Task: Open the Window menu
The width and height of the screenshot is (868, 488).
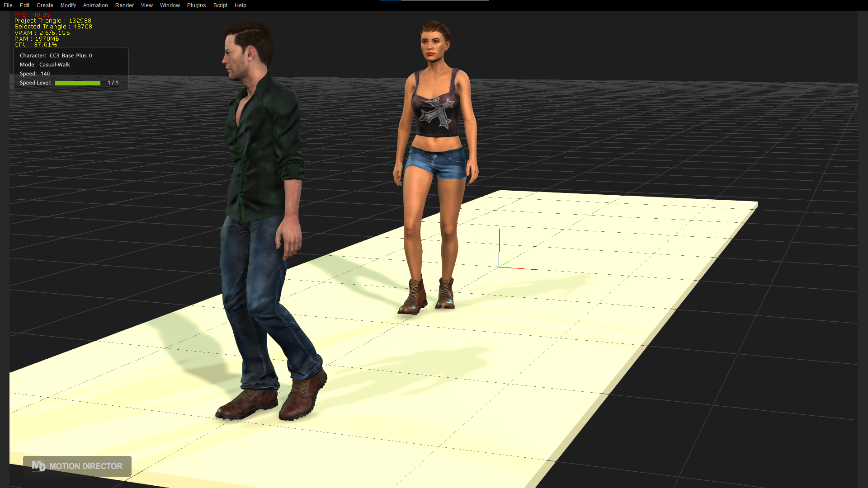Action: (x=170, y=5)
